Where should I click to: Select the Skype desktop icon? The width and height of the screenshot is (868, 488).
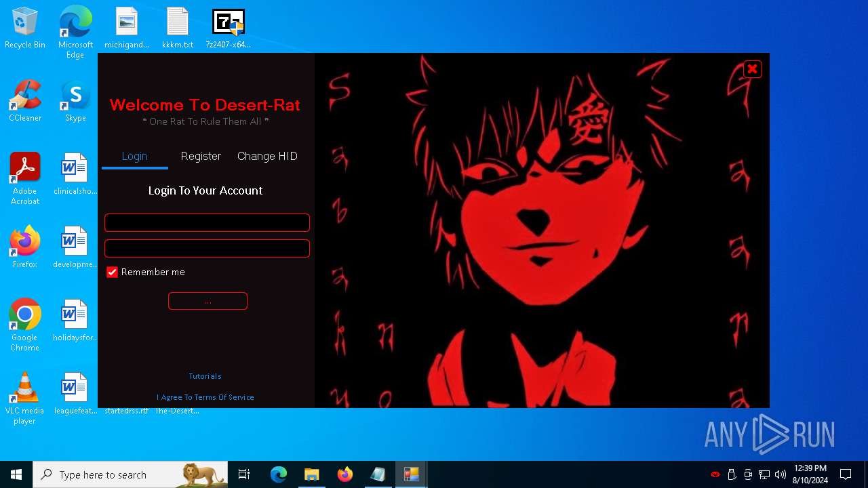pyautogui.click(x=75, y=102)
